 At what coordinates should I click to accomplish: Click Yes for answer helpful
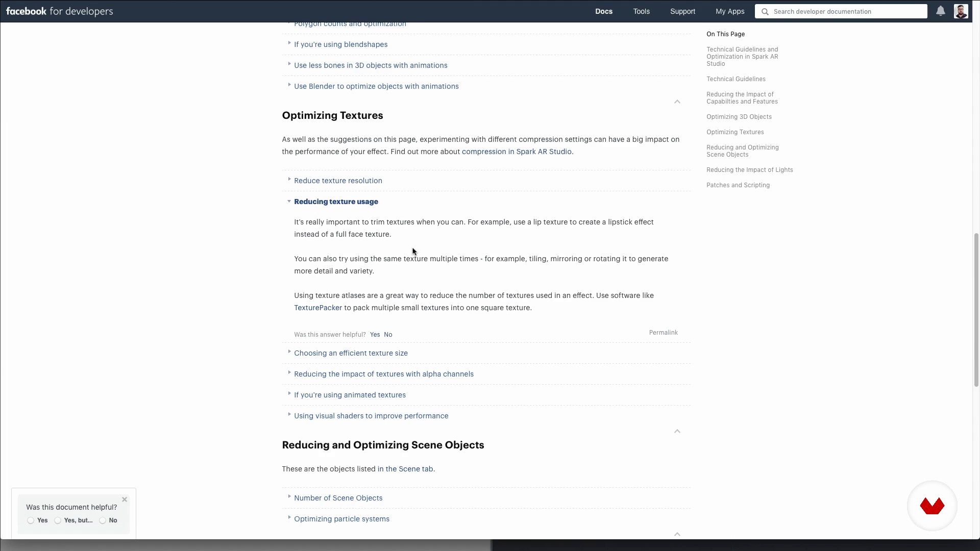click(375, 335)
